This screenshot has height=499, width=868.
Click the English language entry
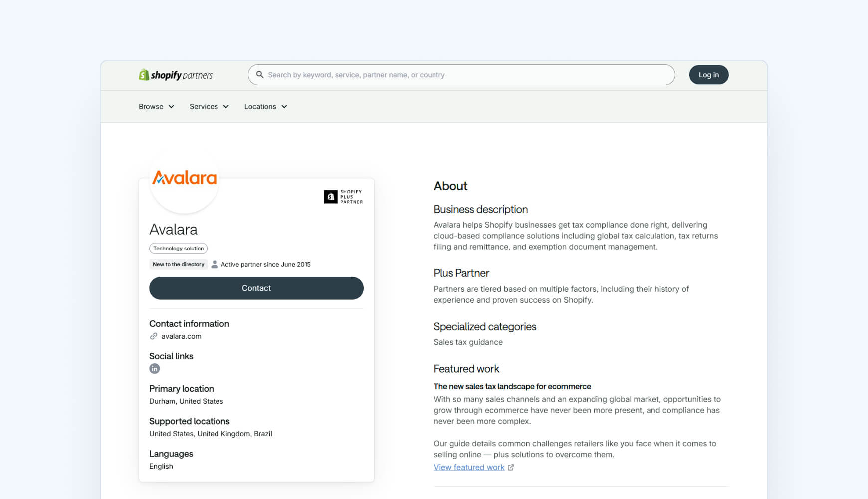point(161,466)
